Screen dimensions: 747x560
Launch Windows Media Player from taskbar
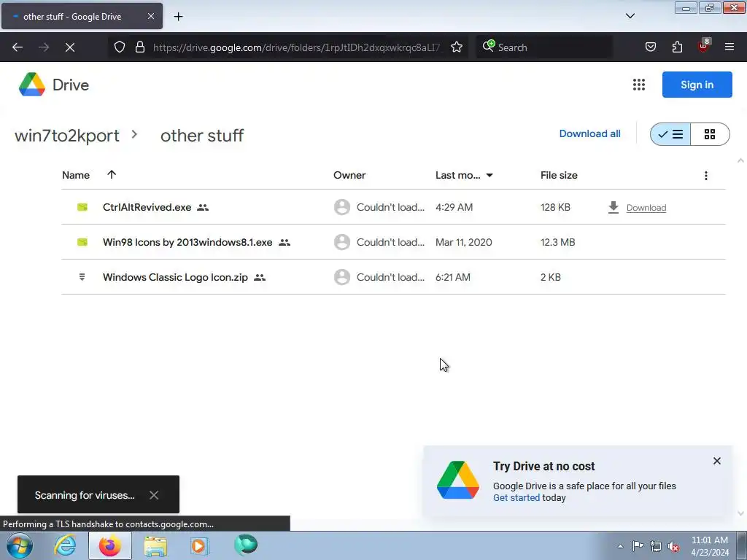(199, 545)
